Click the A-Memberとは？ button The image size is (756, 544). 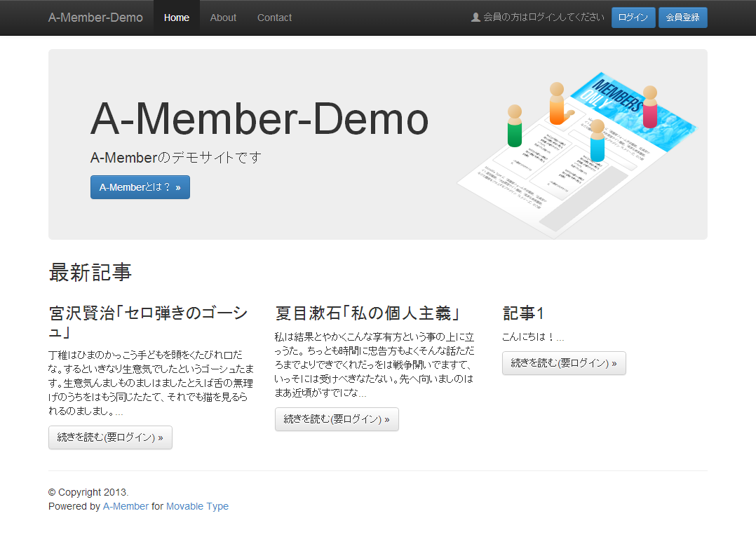point(140,187)
